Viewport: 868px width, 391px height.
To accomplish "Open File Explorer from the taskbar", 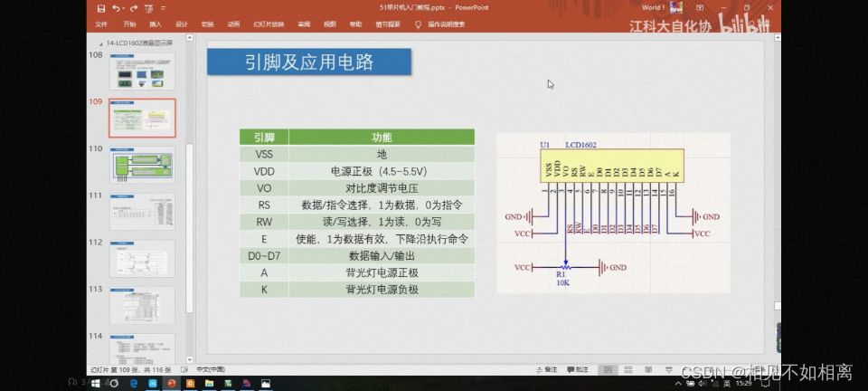I will pos(209,383).
